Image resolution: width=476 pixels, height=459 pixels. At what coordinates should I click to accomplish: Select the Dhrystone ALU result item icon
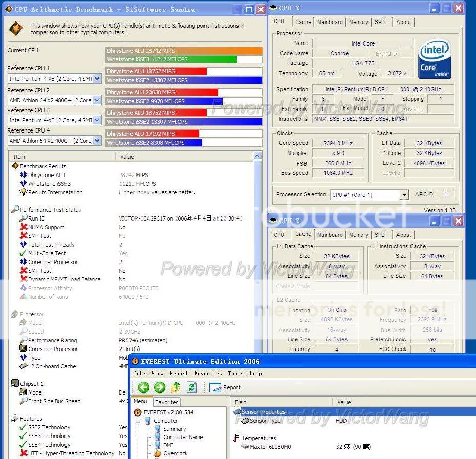tap(23, 175)
